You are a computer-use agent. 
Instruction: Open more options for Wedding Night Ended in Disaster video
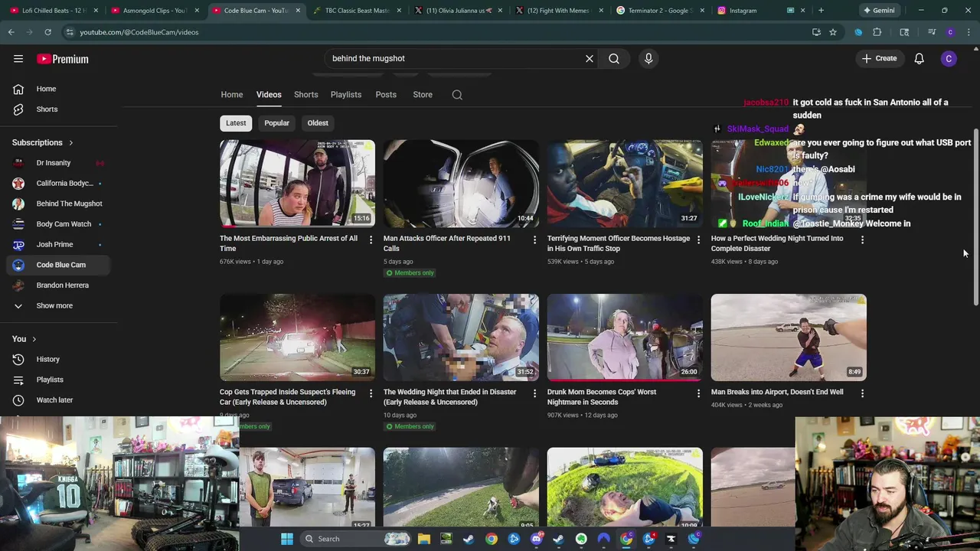point(534,393)
